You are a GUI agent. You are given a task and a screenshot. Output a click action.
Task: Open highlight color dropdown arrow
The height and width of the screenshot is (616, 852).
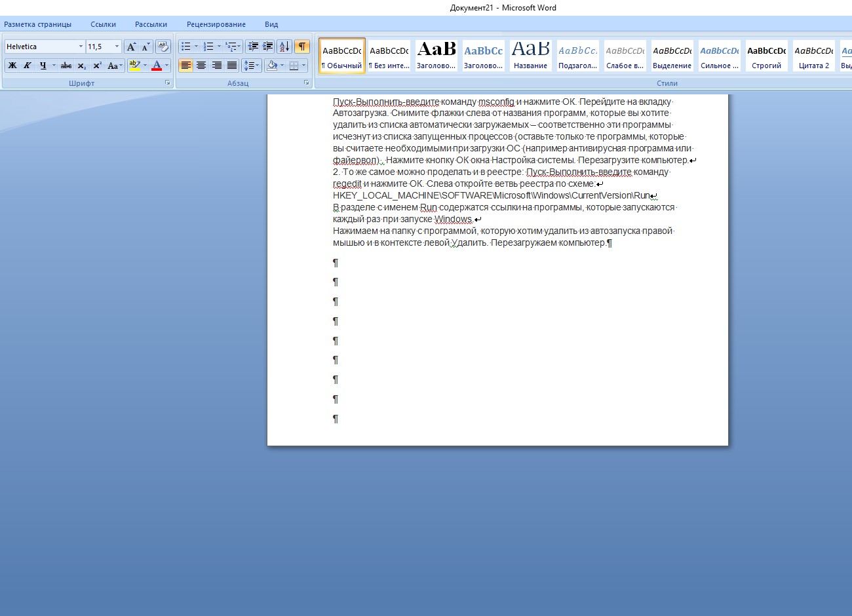[x=145, y=66]
